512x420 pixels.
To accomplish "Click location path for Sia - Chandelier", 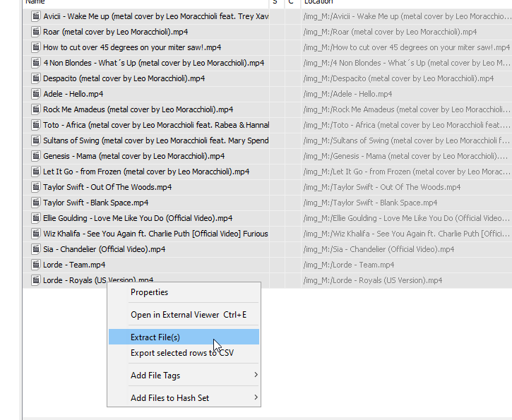I will tap(379, 249).
